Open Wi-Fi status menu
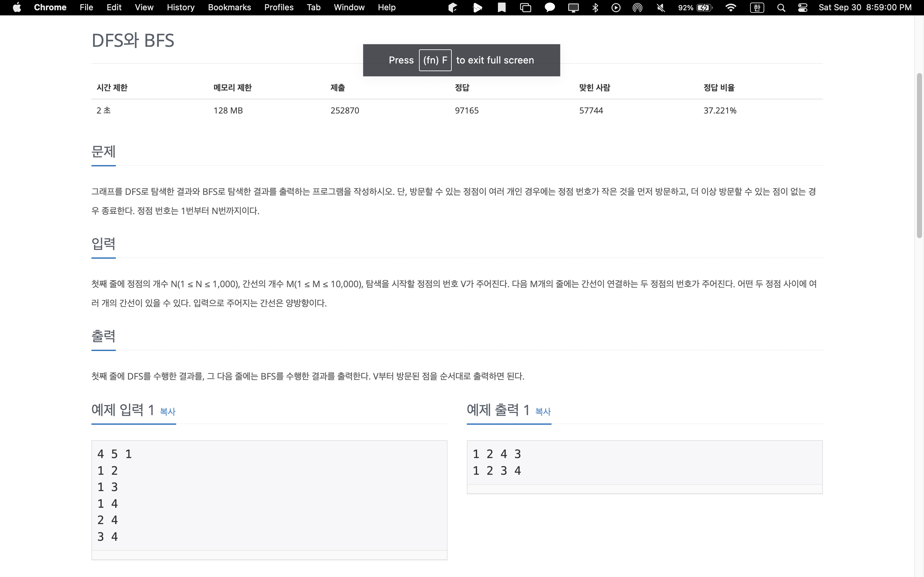Viewport: 924px width, 577px height. (x=731, y=8)
